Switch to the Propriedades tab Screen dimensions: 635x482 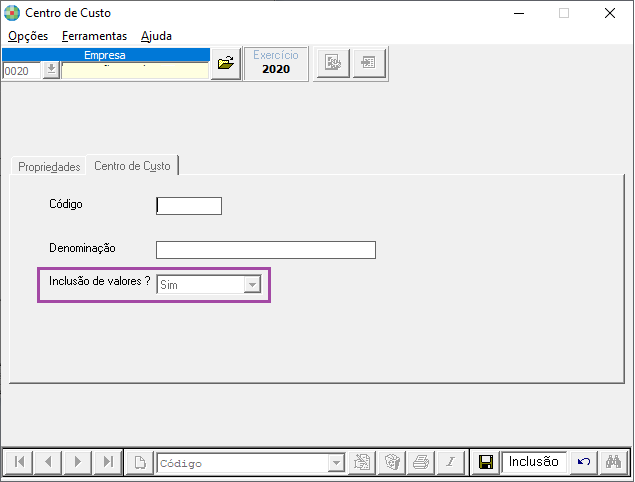pos(49,166)
